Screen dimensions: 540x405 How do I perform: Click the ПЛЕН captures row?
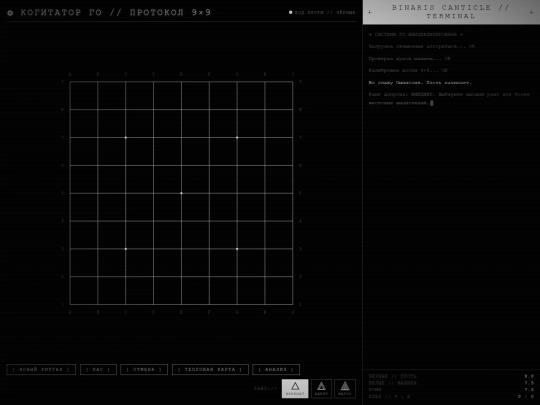(x=451, y=396)
